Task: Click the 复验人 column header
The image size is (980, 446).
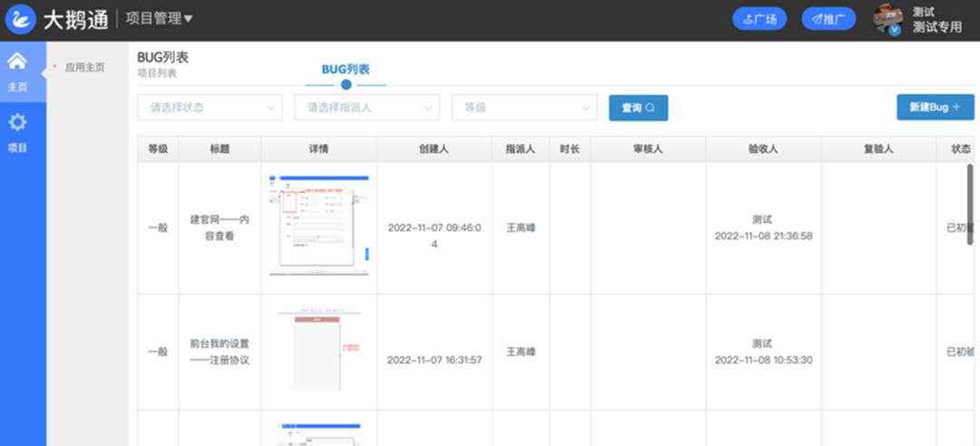Action: [878, 150]
